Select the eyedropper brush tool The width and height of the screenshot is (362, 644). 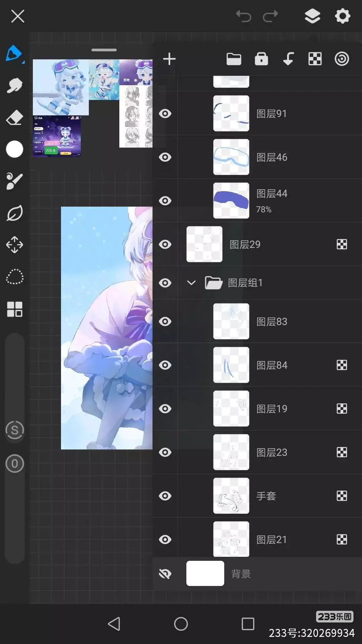[x=14, y=181]
